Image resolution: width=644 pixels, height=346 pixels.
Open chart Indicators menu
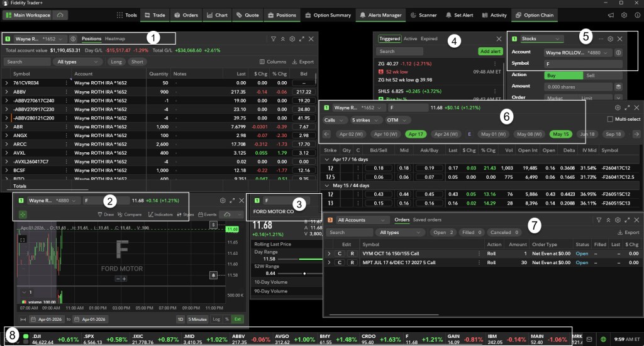pos(160,215)
